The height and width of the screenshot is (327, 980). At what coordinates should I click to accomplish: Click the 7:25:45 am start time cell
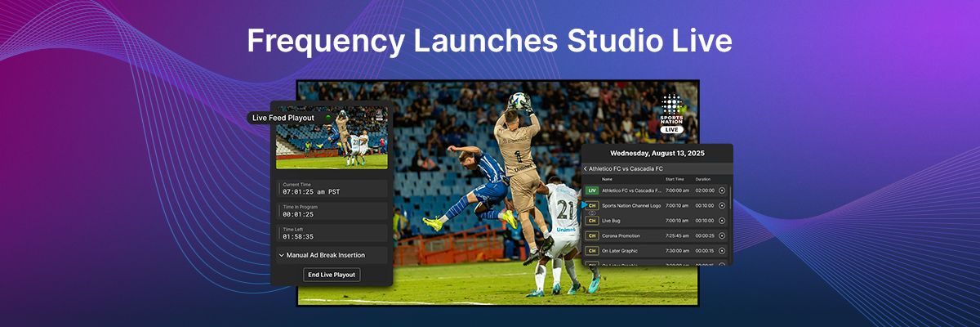678,235
